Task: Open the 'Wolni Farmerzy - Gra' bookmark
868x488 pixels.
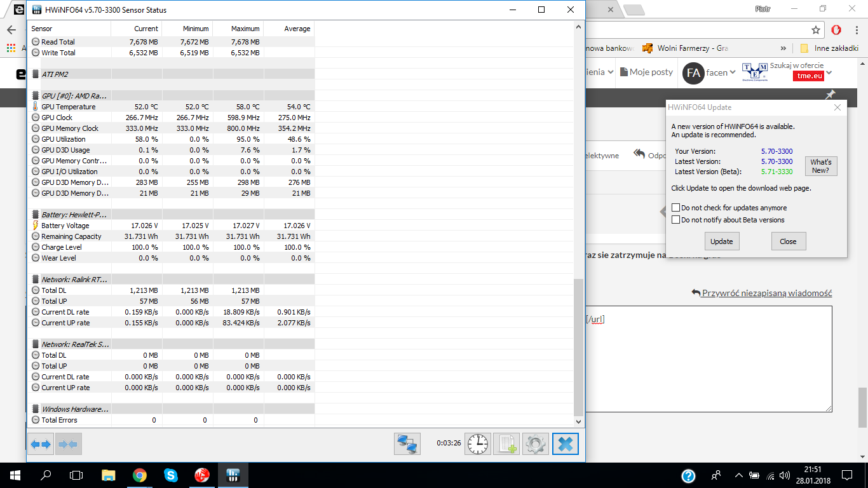Action: [685, 48]
